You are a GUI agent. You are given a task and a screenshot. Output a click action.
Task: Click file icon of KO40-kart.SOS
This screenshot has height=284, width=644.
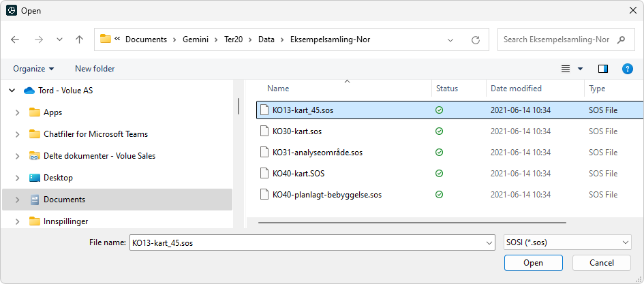coord(265,173)
